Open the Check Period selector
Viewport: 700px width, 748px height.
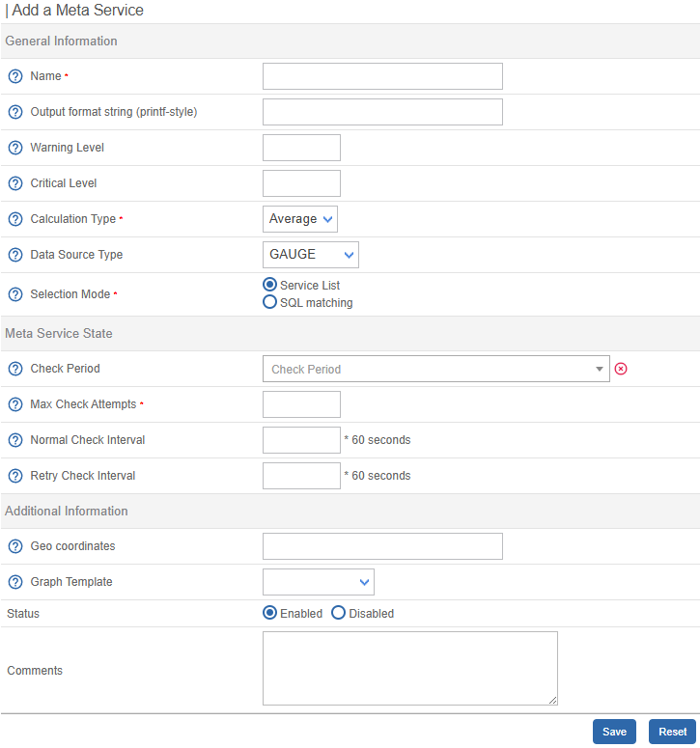pyautogui.click(x=435, y=369)
